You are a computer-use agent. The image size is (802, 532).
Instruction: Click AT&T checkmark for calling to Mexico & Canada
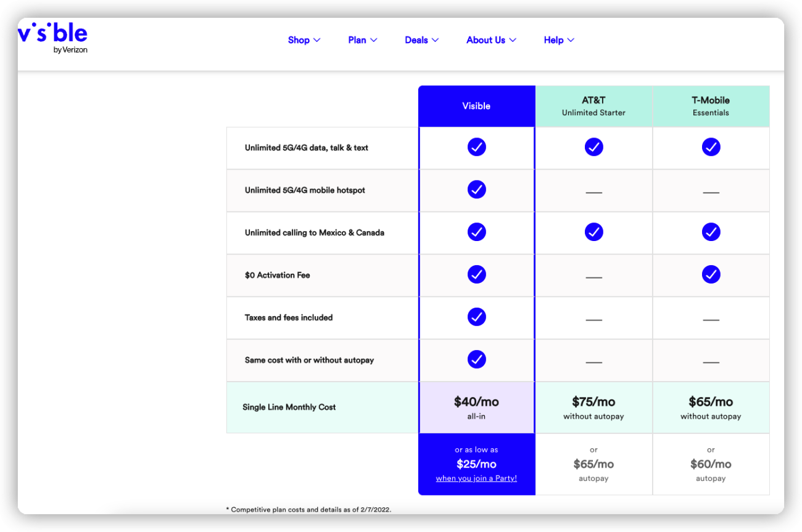593,232
